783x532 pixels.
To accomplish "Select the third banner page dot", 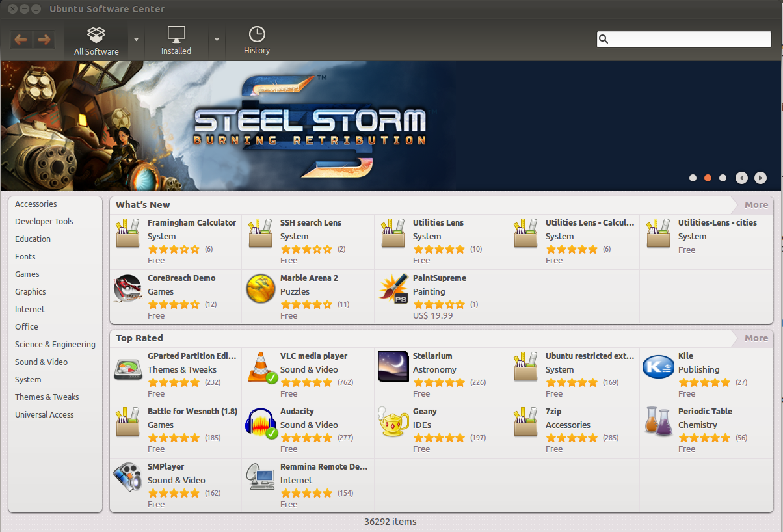I will pos(723,178).
